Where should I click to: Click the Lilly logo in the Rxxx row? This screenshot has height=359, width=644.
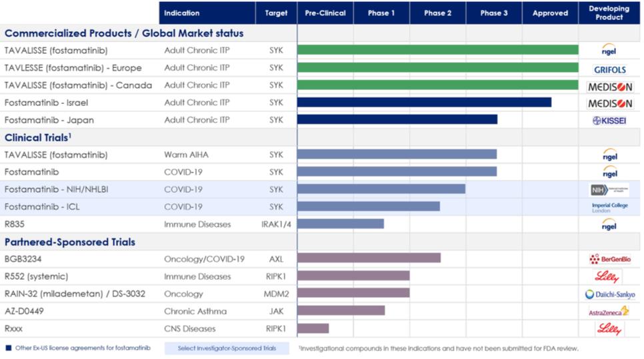pyautogui.click(x=609, y=328)
